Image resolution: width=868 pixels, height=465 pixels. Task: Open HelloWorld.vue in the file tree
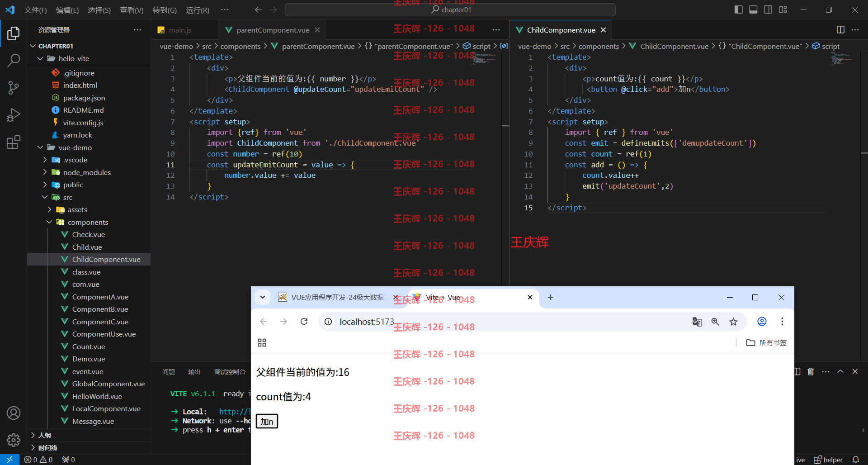pyautogui.click(x=89, y=396)
